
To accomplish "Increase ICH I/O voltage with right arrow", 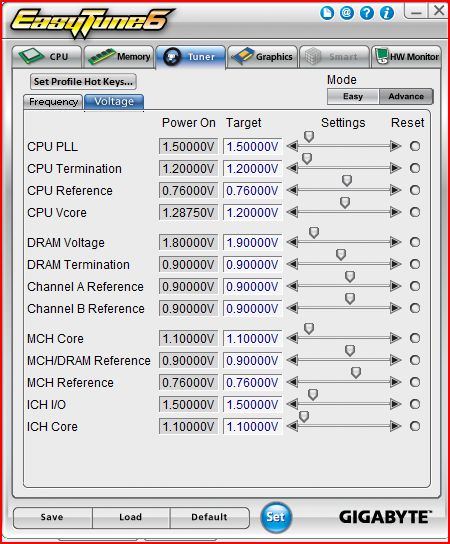I will [x=395, y=404].
